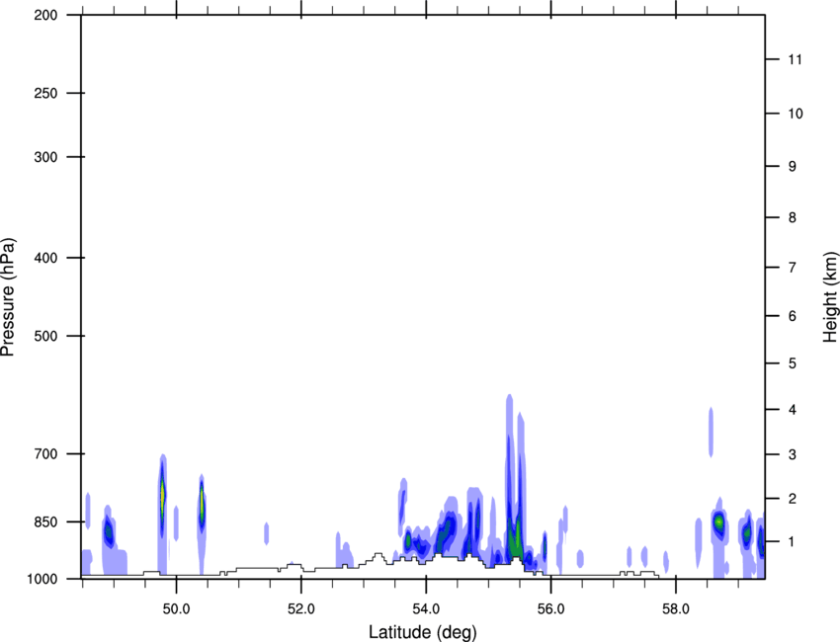This screenshot has height=642, width=840.
Task: Pick the 4 km height label
Action: 792,410
